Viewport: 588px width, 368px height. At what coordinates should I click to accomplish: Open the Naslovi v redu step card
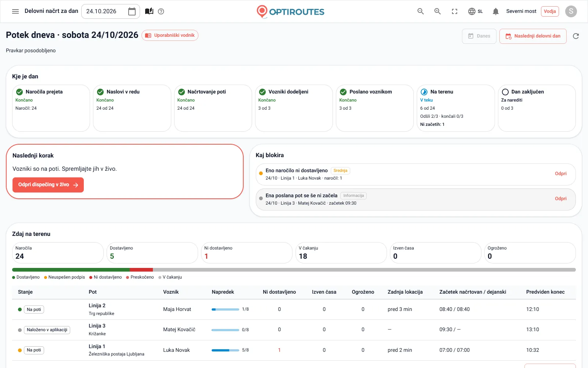coord(132,108)
